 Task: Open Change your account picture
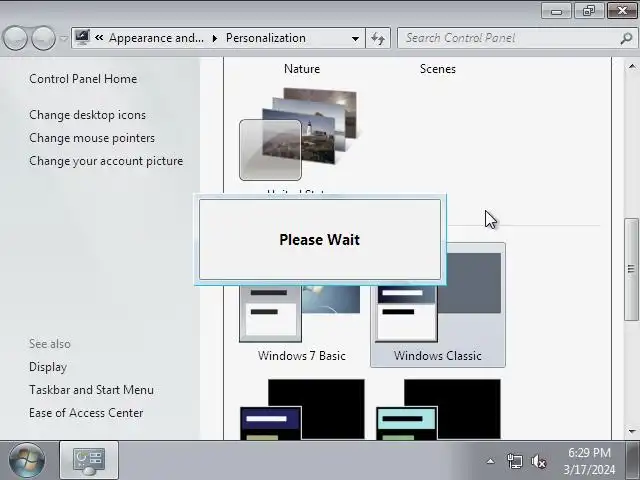106,161
